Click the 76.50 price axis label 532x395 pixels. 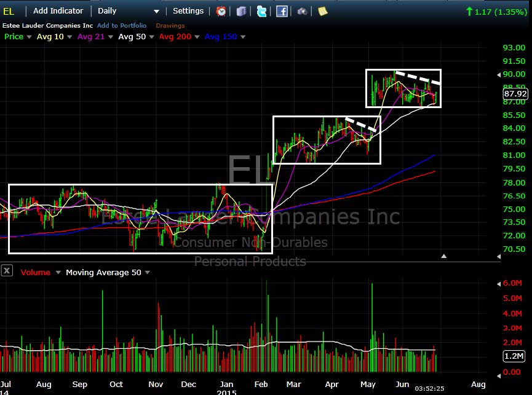click(514, 196)
